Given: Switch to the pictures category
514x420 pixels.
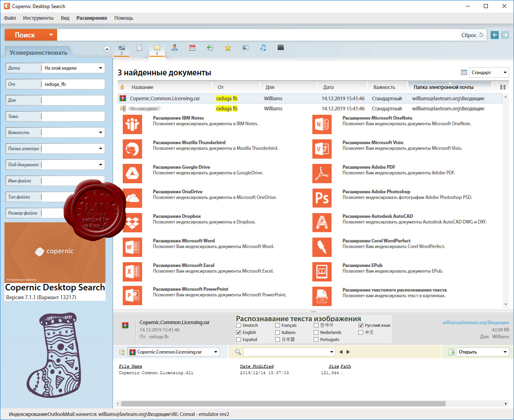Looking at the screenshot, I should coord(246,48).
